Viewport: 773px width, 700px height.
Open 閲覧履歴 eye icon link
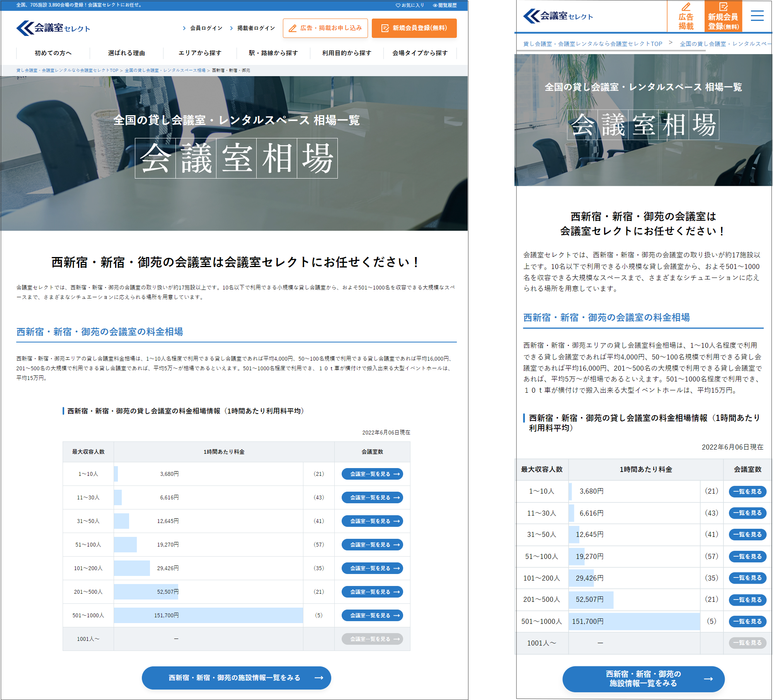click(x=445, y=5)
